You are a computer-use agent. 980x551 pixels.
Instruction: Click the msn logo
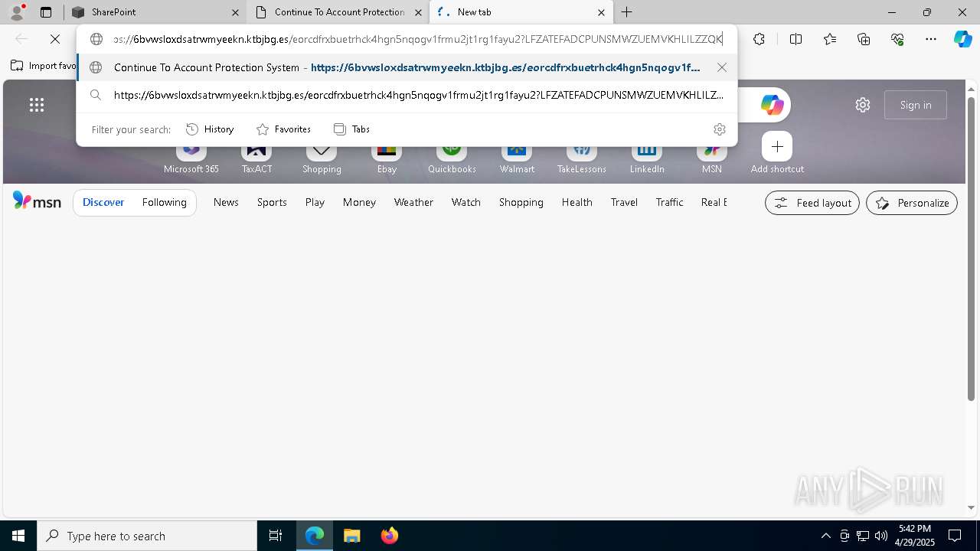tap(37, 201)
